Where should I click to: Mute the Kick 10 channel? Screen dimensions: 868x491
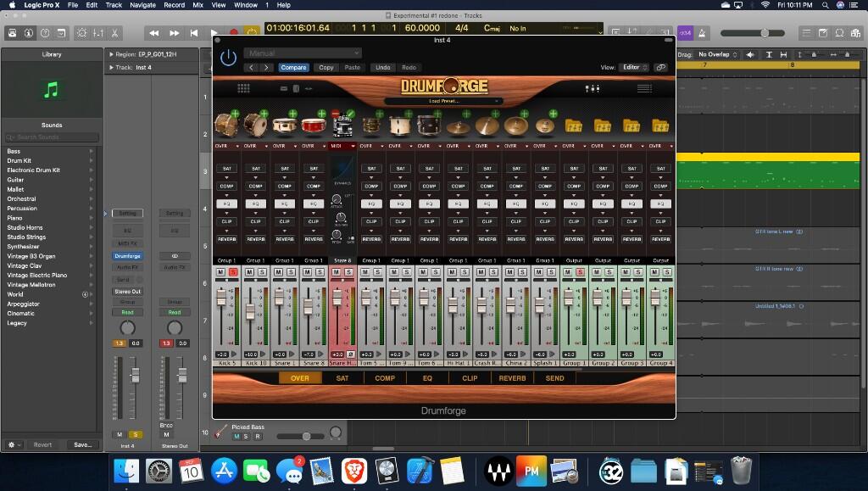[249, 272]
